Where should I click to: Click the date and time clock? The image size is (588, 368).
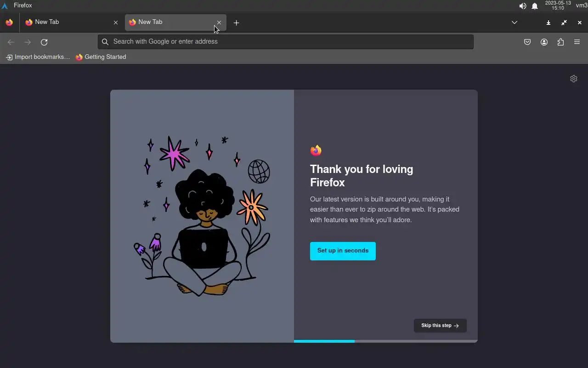pyautogui.click(x=558, y=6)
